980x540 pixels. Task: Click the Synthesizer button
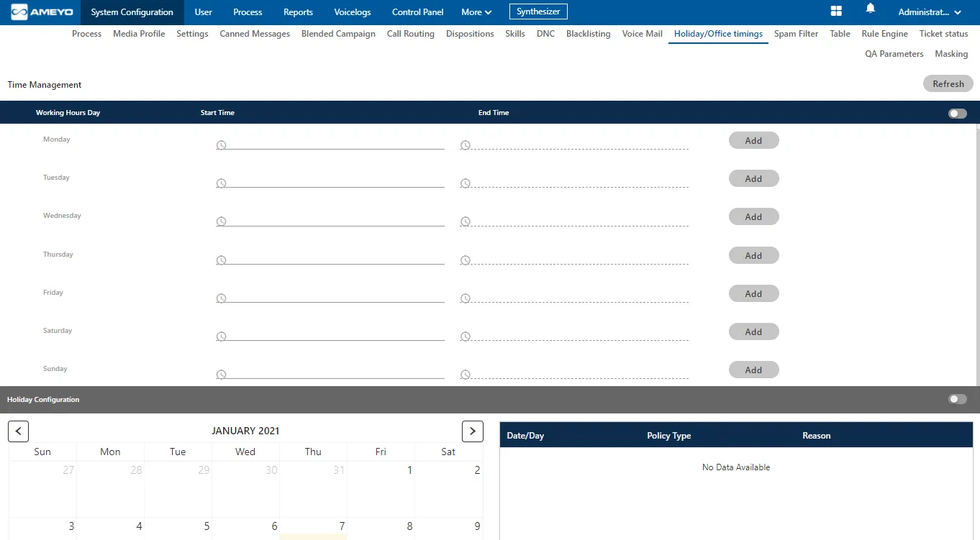(539, 12)
